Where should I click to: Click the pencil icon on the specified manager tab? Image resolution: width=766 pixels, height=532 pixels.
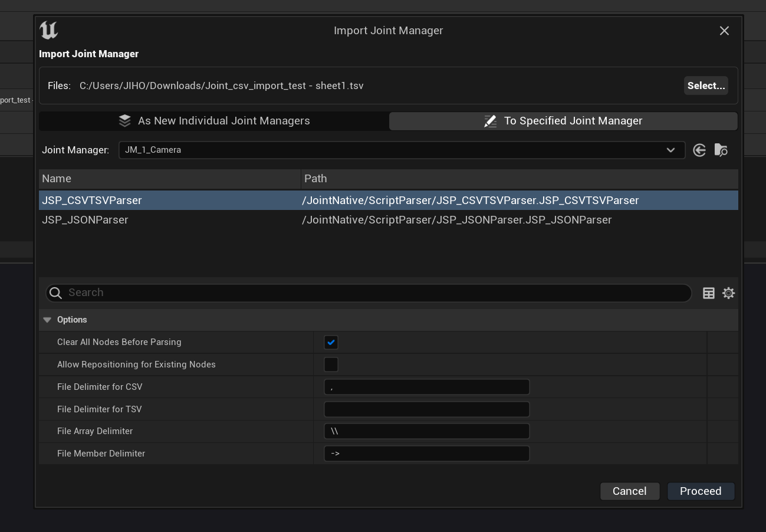(x=490, y=121)
